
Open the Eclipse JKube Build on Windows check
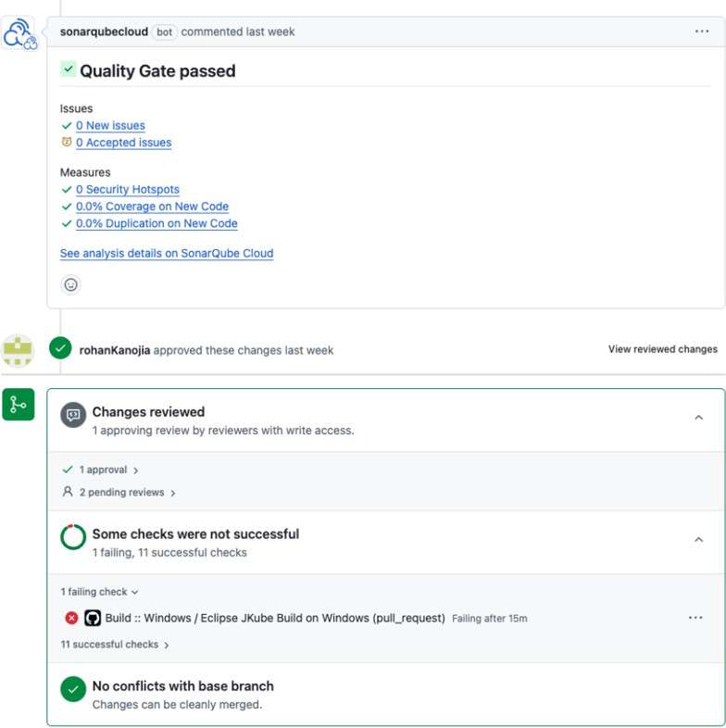point(275,618)
